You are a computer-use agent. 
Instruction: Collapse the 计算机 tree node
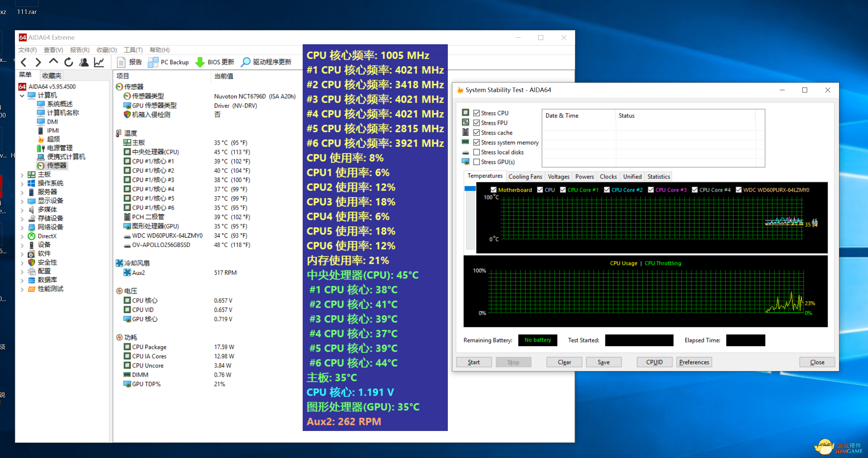click(22, 96)
